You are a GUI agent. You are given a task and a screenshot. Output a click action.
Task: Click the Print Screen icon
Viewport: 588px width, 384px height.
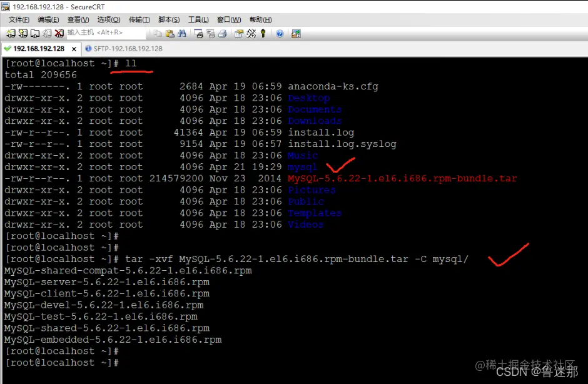(x=198, y=33)
